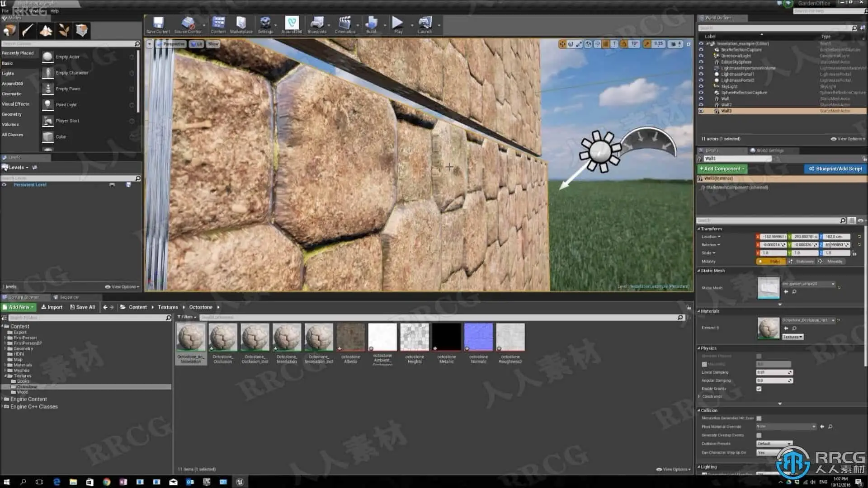Toggle visibility of the DirectionalLight actor
This screenshot has width=868, height=488.
pyautogui.click(x=701, y=56)
